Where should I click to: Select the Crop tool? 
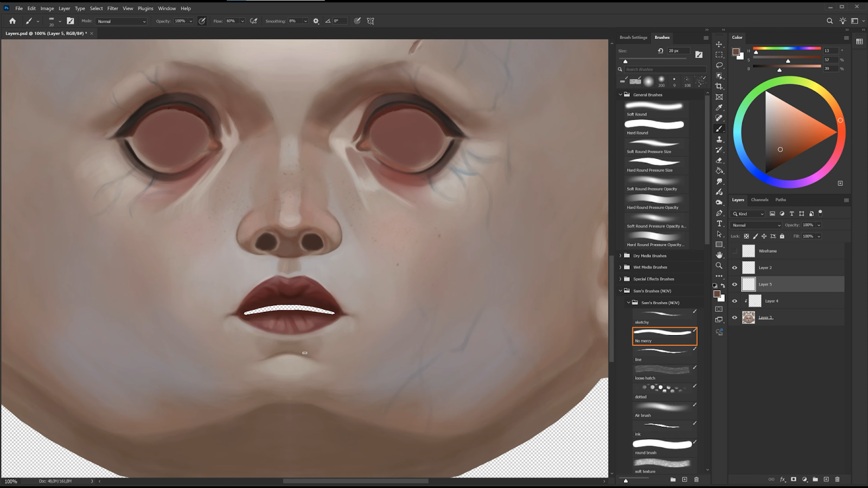click(719, 86)
